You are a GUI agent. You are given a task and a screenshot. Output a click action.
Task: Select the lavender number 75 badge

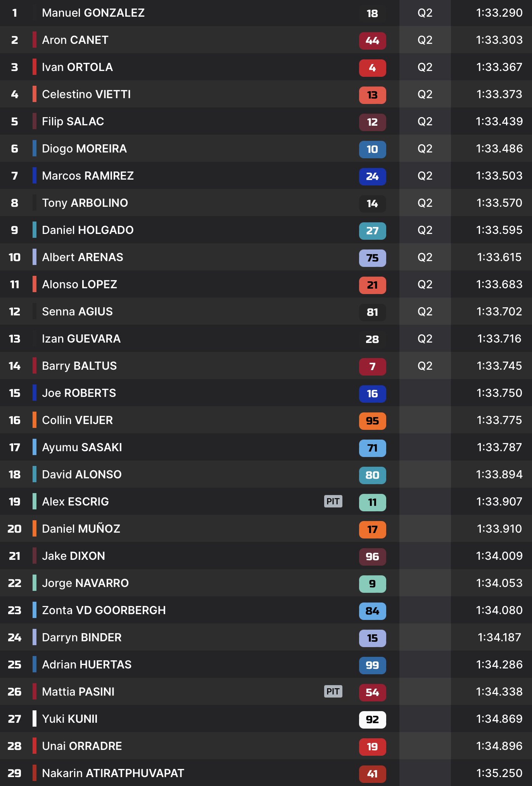tap(372, 258)
